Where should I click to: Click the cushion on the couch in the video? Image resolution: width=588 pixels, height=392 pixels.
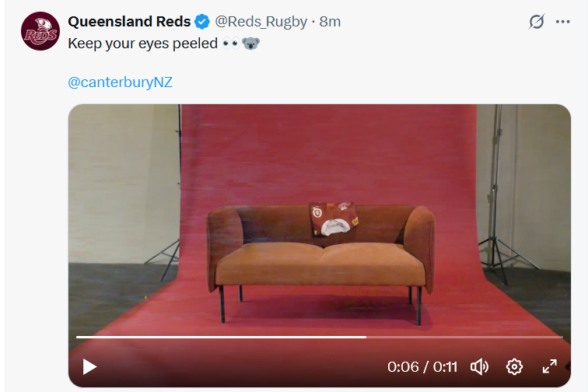pyautogui.click(x=333, y=222)
